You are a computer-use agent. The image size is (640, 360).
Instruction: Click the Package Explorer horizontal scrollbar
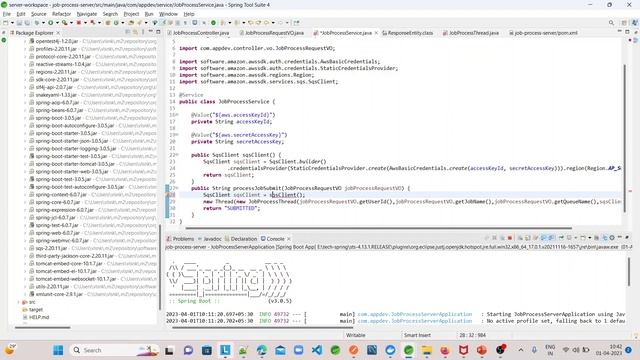pos(42,327)
